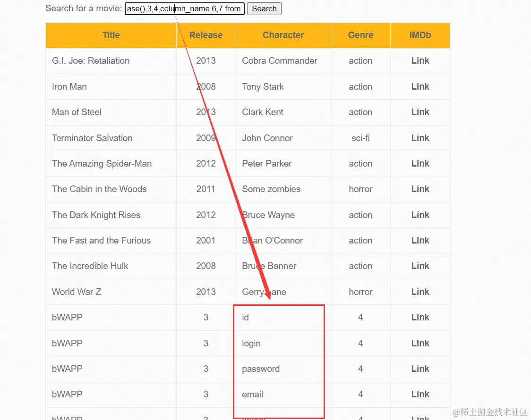
Task: Click the 'id' column name cell
Action: click(283, 318)
